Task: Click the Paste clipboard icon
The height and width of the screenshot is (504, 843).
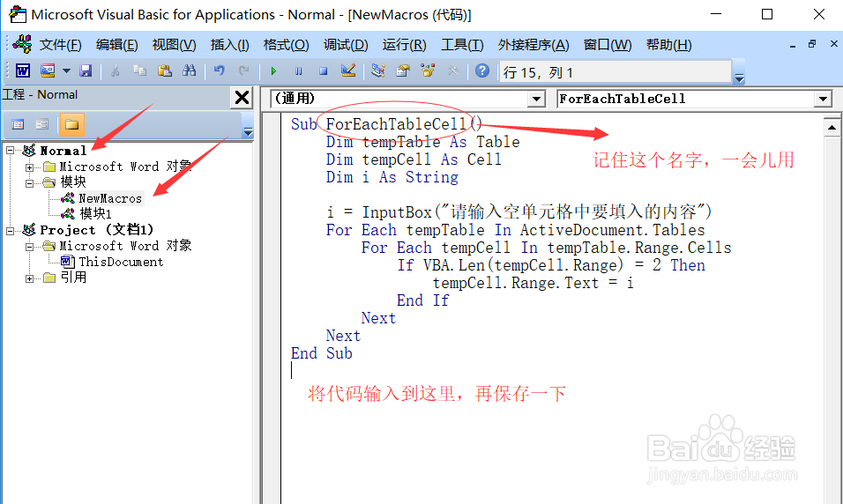Action: point(165,70)
